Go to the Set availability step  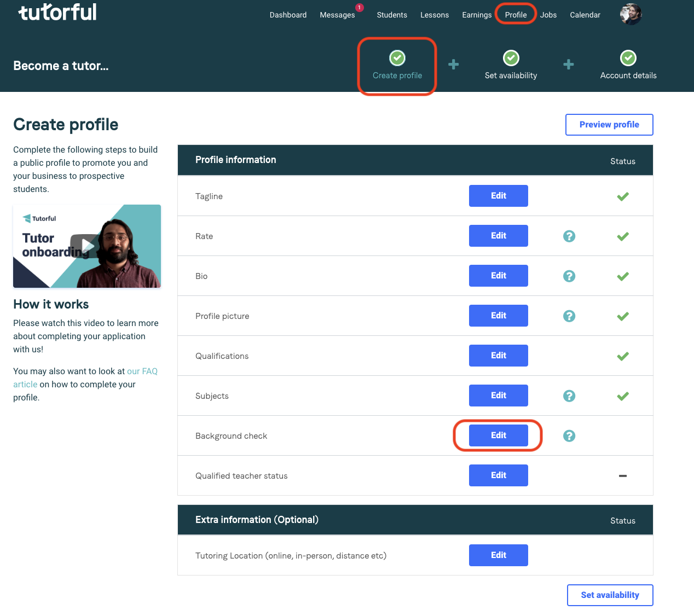point(511,66)
